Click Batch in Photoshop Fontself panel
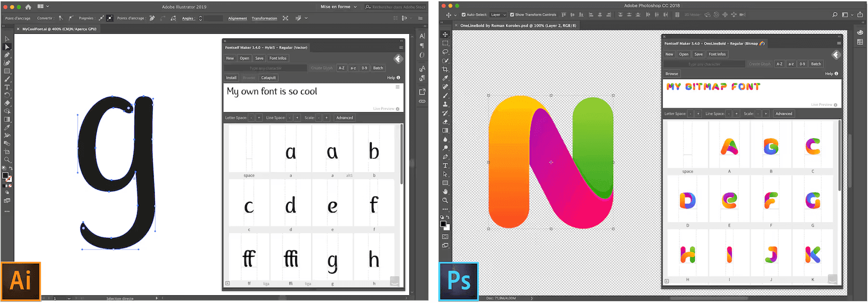 pos(816,64)
